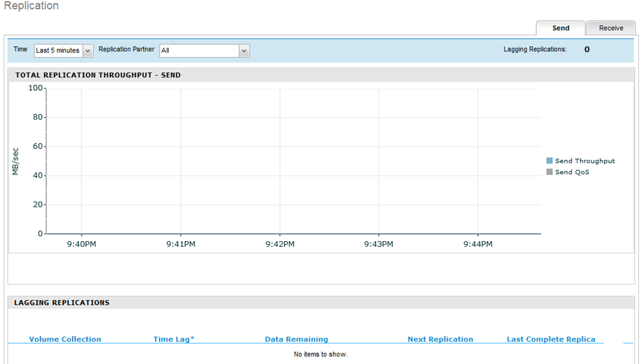Click the Lagging Replications section header
Viewport: 642px width, 364px height.
point(62,303)
